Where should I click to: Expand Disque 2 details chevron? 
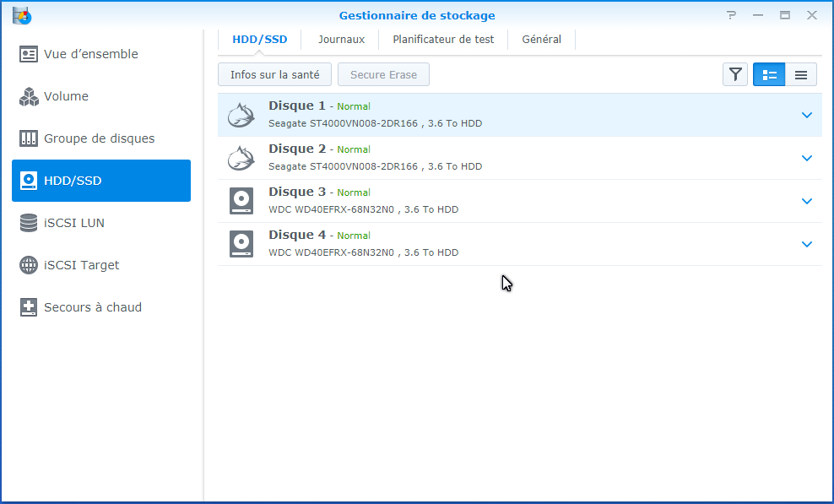pyautogui.click(x=807, y=158)
